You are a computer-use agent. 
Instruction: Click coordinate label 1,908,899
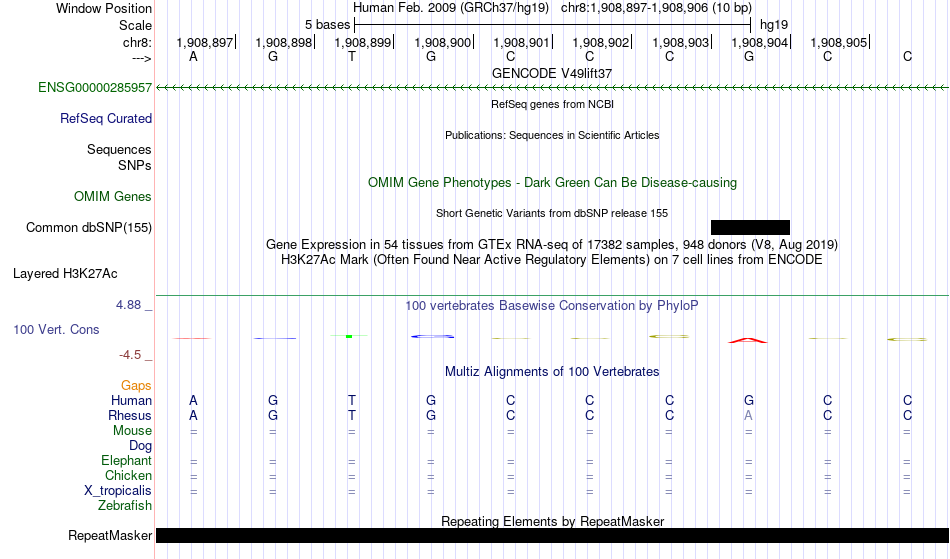click(x=363, y=42)
